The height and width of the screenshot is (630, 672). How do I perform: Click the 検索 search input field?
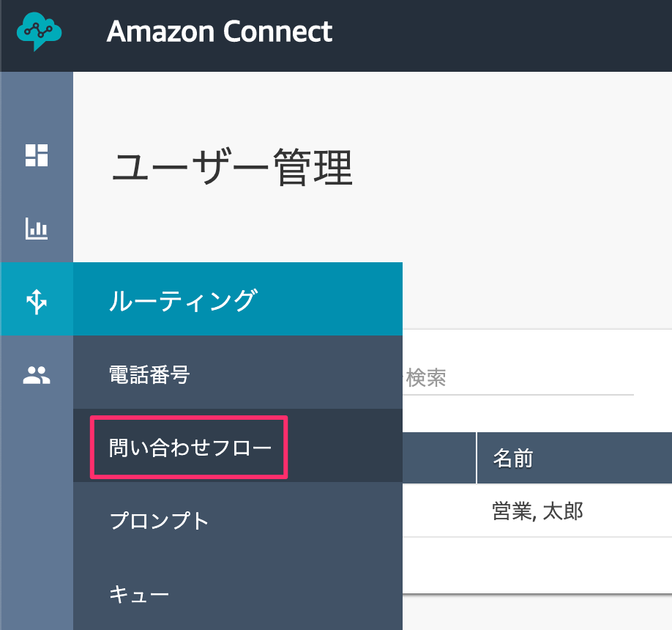pos(518,378)
